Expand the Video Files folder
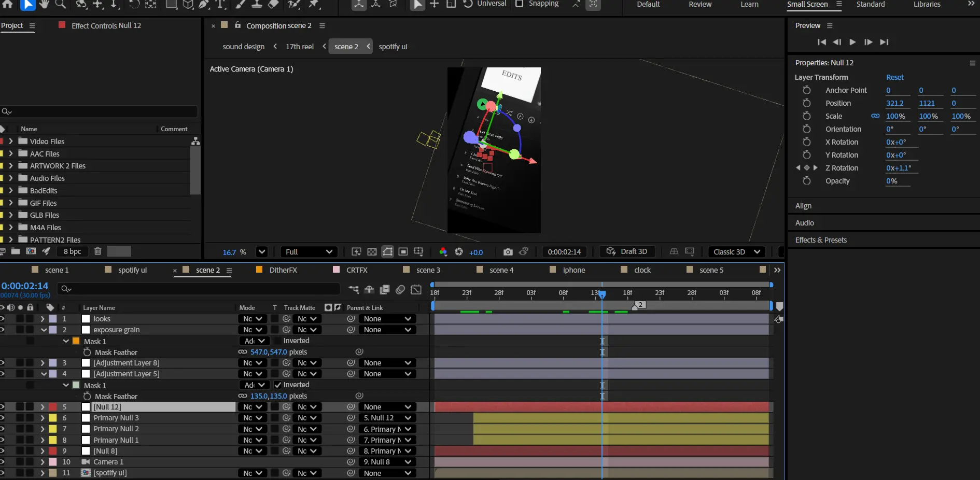 [10, 141]
